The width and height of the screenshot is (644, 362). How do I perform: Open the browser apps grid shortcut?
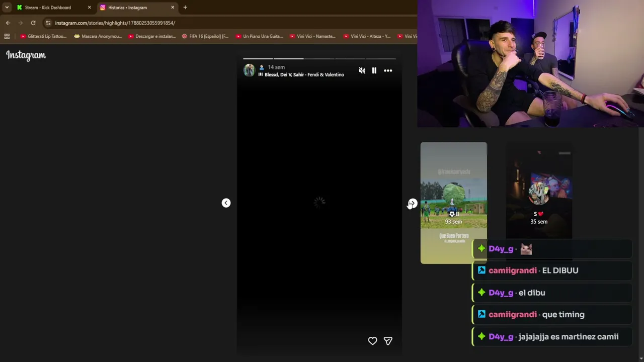pos(7,36)
